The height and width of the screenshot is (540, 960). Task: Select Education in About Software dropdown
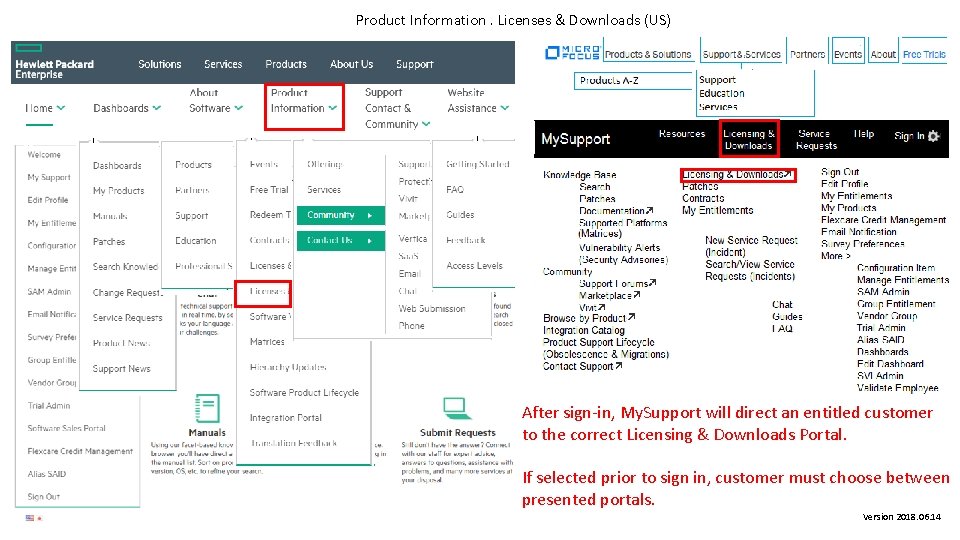pyautogui.click(x=195, y=241)
